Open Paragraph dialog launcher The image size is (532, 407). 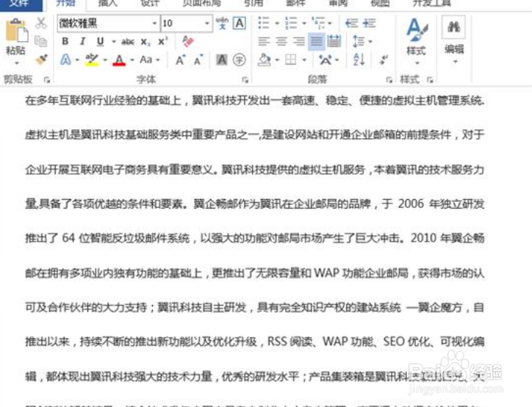point(389,79)
